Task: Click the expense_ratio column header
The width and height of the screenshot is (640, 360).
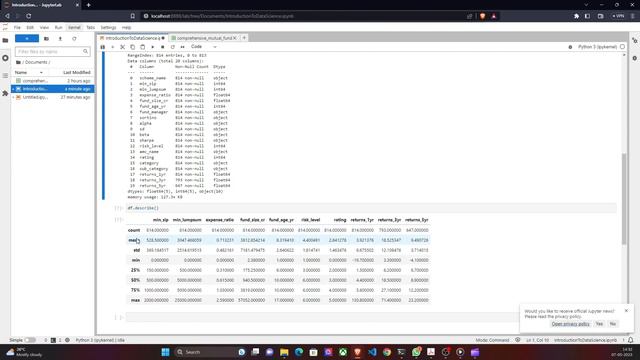Action: tap(220, 220)
